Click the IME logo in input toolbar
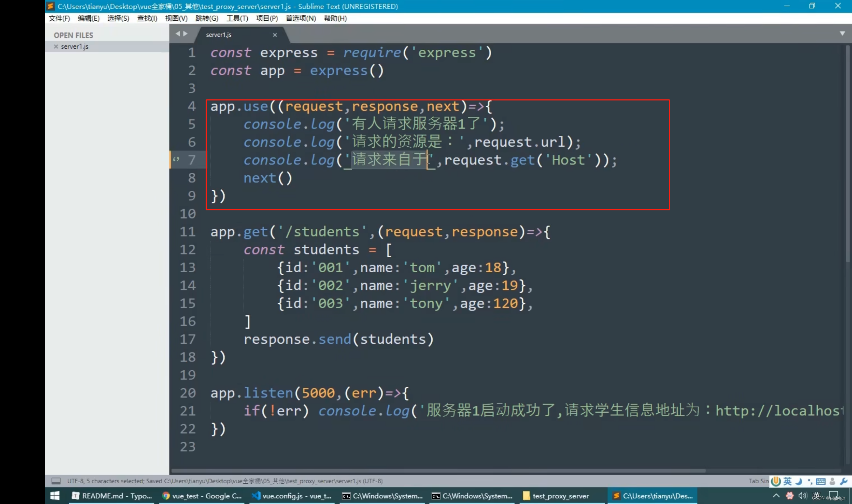Screen dimensions: 852x504 (776, 481)
